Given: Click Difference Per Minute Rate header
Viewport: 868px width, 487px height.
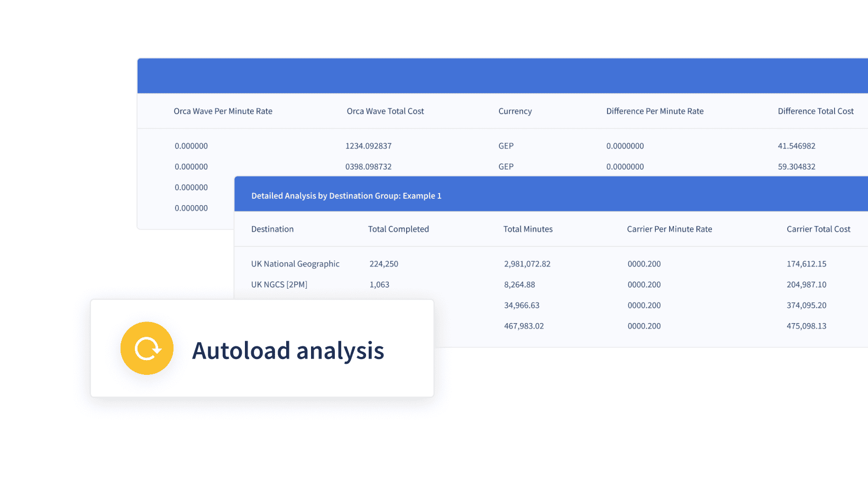Looking at the screenshot, I should tap(655, 111).
